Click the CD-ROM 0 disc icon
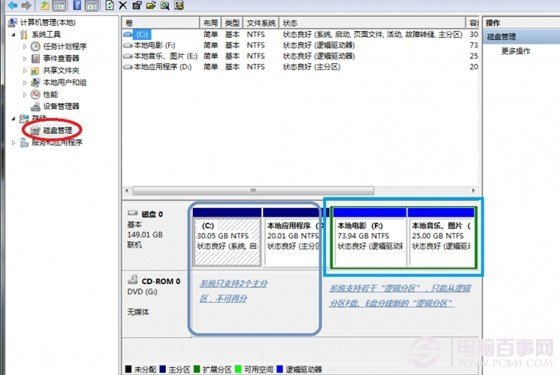Viewport: 560px width, 375px height. (x=132, y=279)
